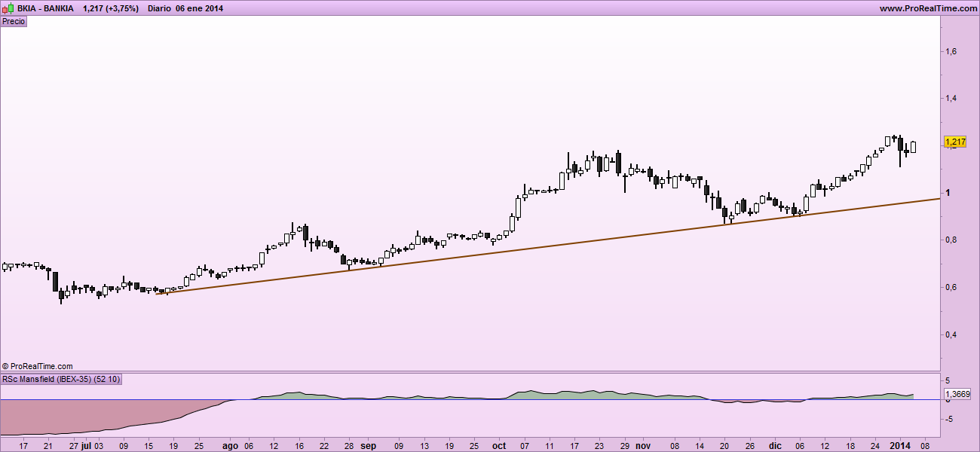Click the 15 date label on time axis
This screenshot has height=452, width=980.
(148, 445)
